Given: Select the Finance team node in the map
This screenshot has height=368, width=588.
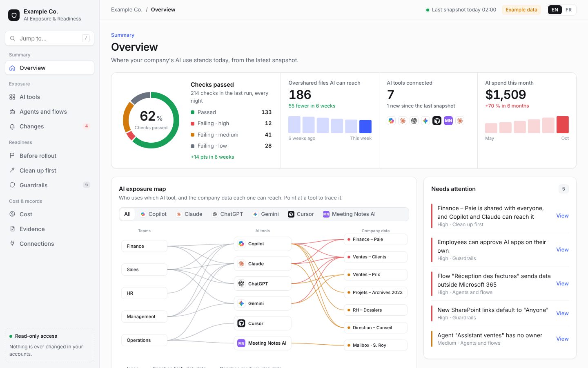Looking at the screenshot, I should 144,246.
